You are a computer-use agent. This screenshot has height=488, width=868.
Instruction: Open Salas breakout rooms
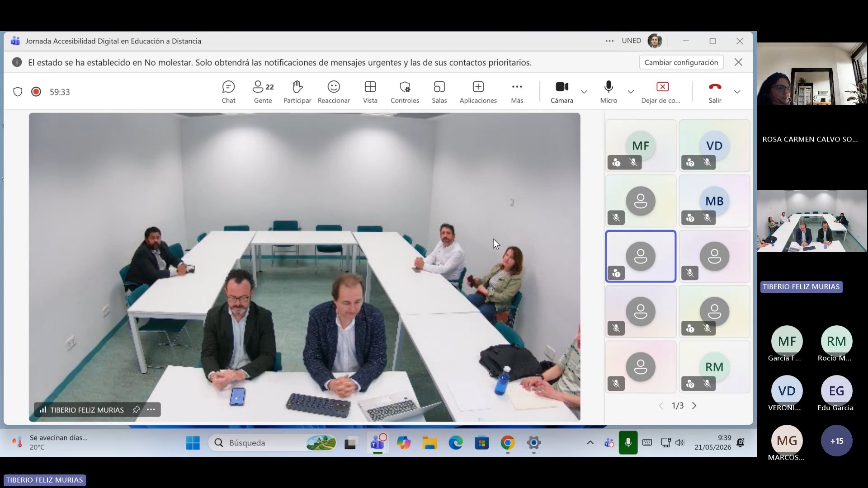(439, 92)
